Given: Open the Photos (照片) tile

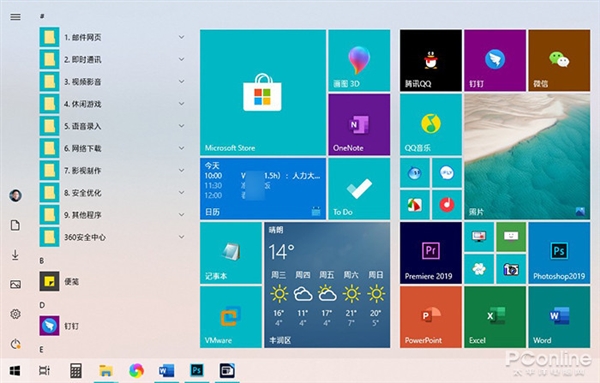Looking at the screenshot, I should [527, 157].
